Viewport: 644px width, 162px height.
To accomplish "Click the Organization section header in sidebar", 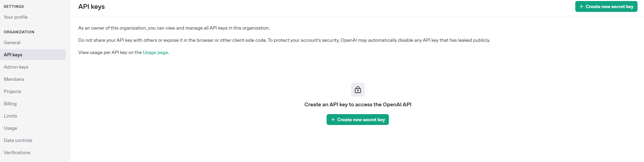I will coord(19,32).
